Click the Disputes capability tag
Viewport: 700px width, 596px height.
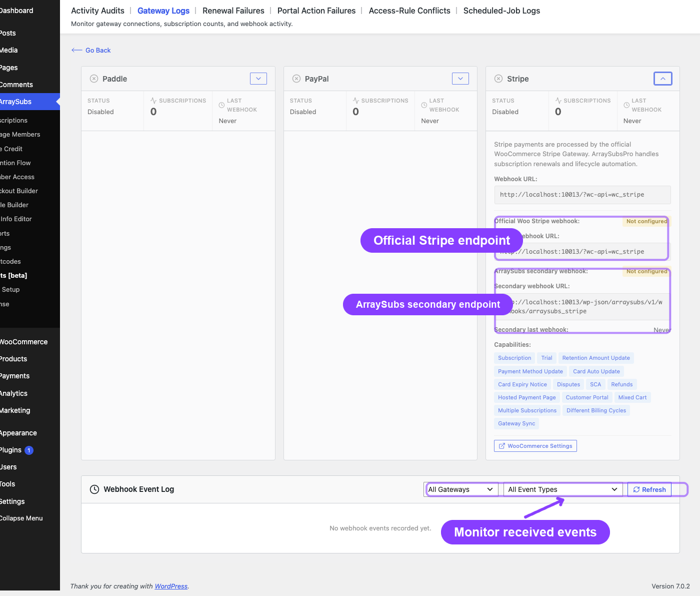click(x=568, y=384)
